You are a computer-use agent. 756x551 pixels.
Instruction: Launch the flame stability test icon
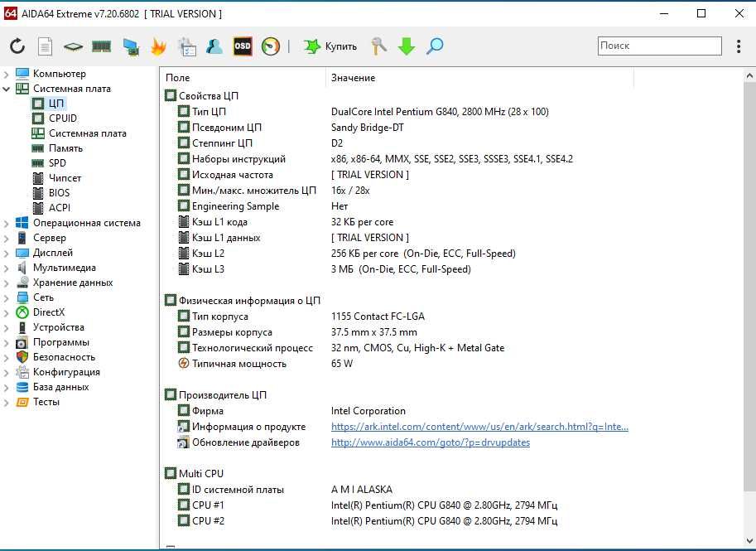pyautogui.click(x=158, y=46)
